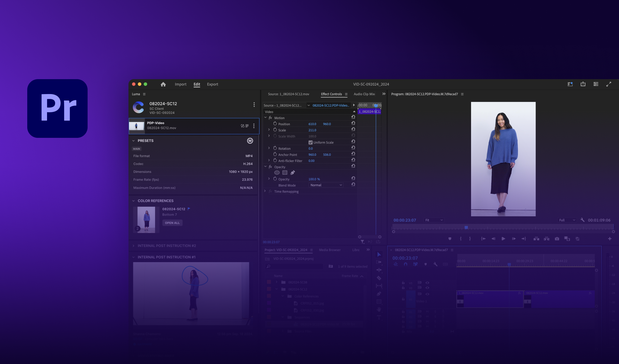This screenshot has height=364, width=619.
Task: Toggle the Motion fx effect on/off
Action: pyautogui.click(x=270, y=118)
